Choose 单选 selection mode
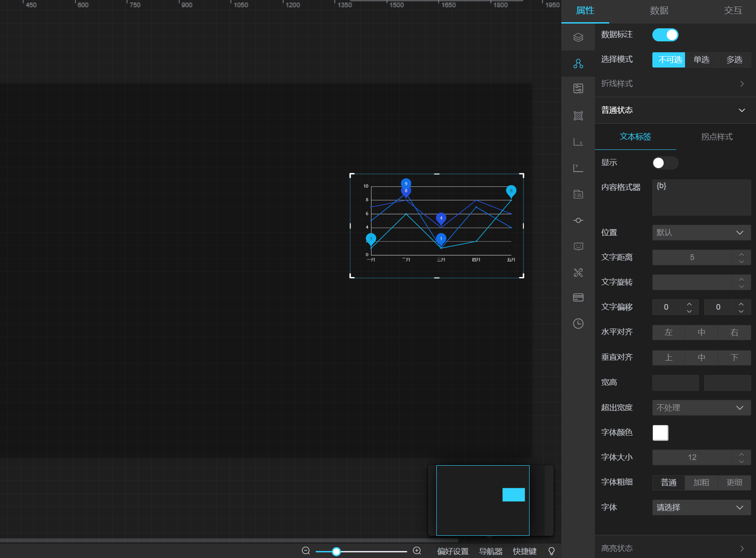 pyautogui.click(x=701, y=60)
